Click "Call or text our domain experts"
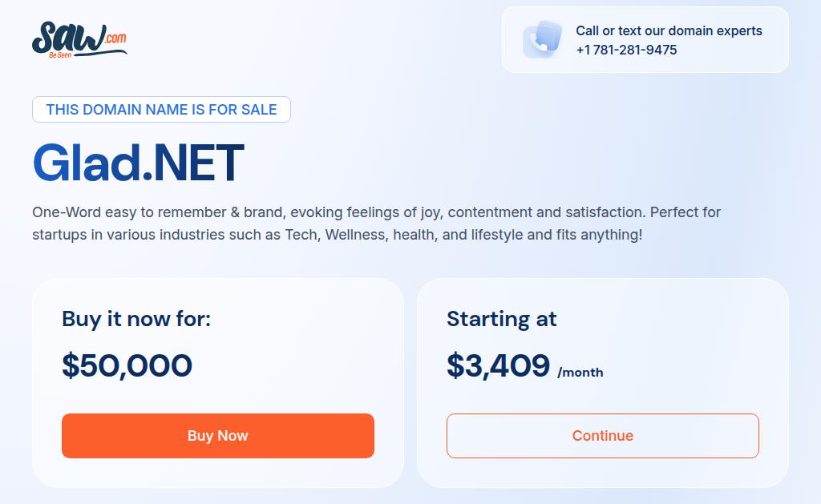This screenshot has height=504, width=821. pyautogui.click(x=669, y=30)
